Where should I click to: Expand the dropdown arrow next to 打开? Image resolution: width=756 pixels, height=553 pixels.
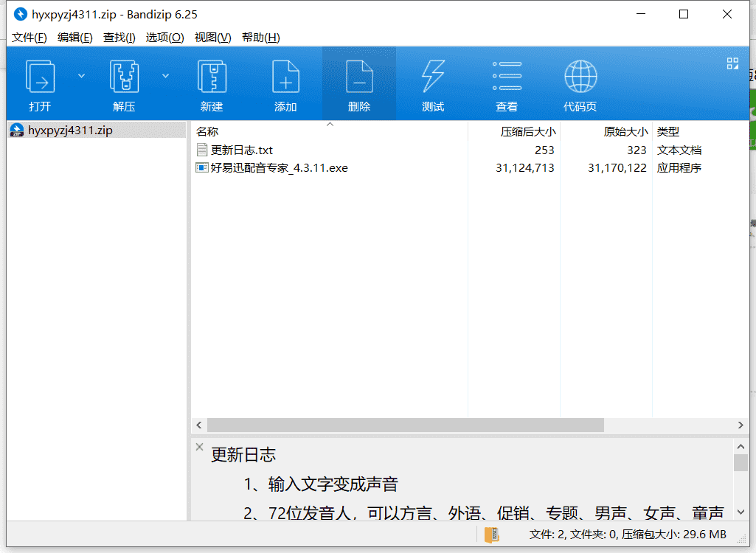[81, 76]
